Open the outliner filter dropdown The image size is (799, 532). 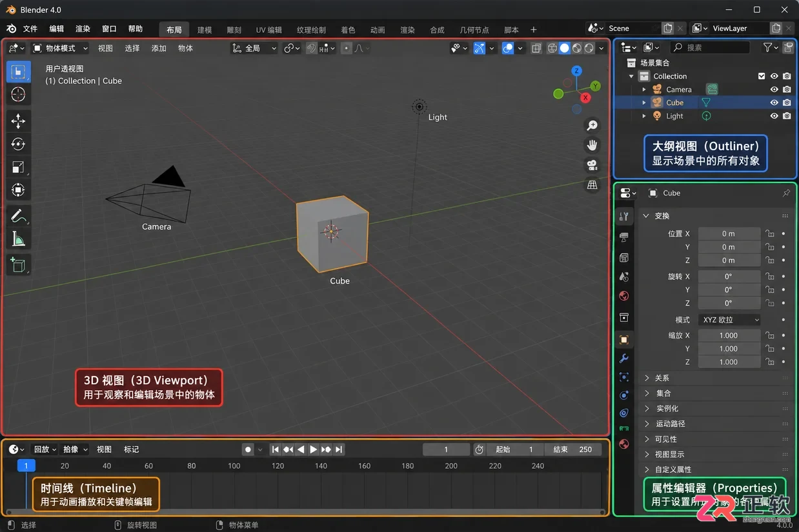click(770, 47)
